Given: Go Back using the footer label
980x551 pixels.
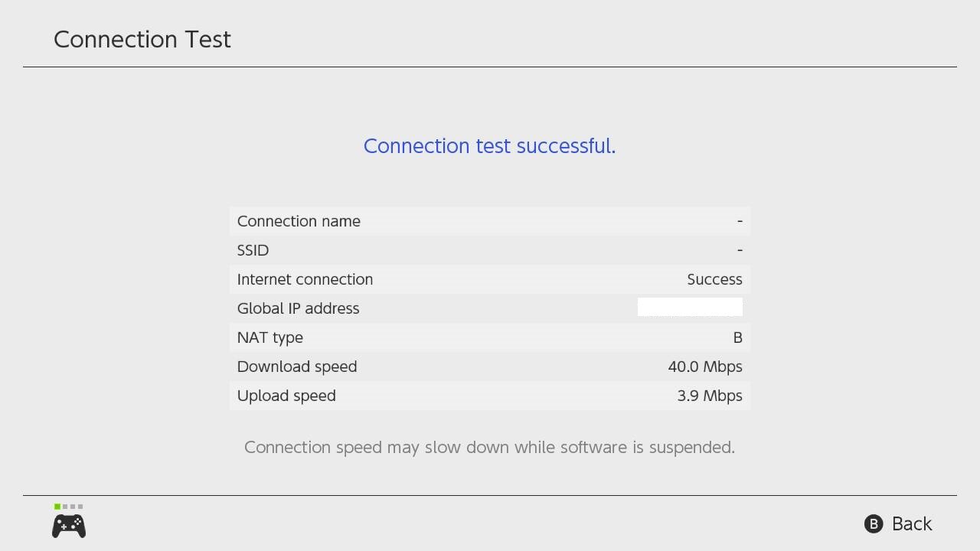Looking at the screenshot, I should pos(911,523).
